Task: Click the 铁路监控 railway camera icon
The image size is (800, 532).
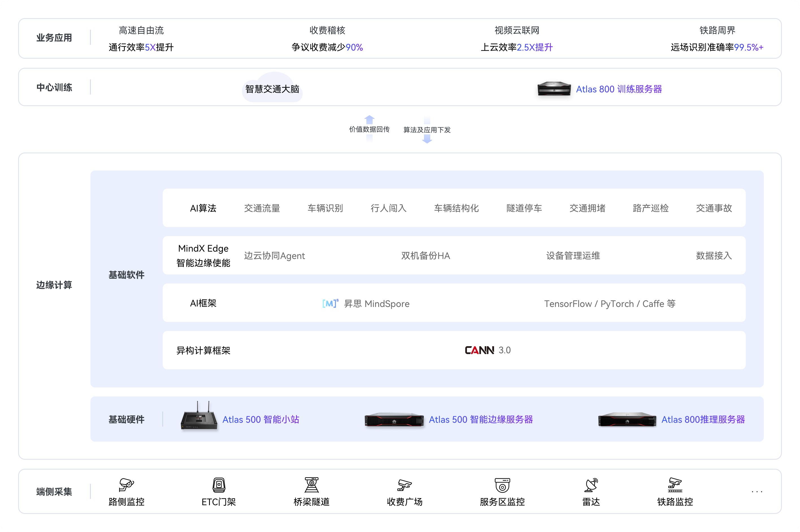Action: click(x=675, y=485)
